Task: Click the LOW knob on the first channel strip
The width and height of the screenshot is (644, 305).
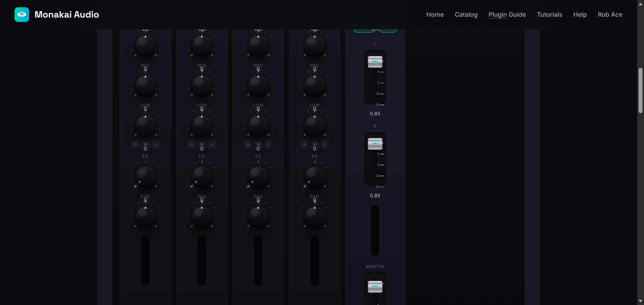Action: [x=145, y=125]
